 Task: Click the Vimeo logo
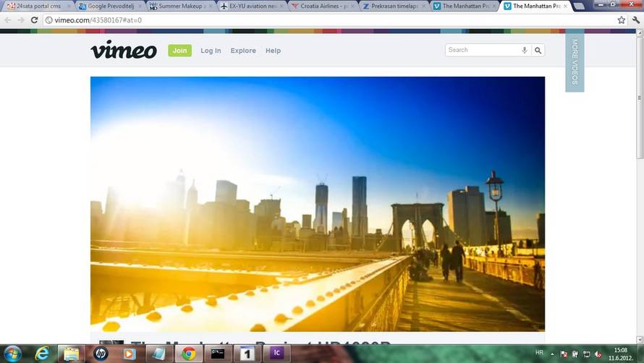[124, 50]
